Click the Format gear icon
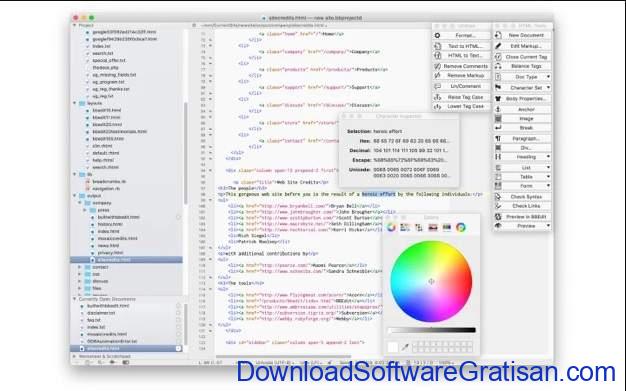The width and height of the screenshot is (626, 391). (x=438, y=36)
